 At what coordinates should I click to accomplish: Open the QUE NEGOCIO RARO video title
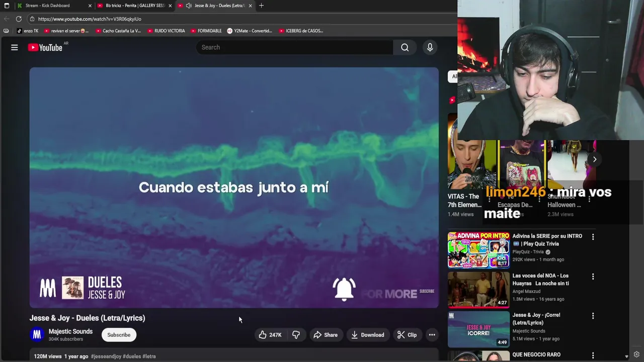[x=536, y=354]
